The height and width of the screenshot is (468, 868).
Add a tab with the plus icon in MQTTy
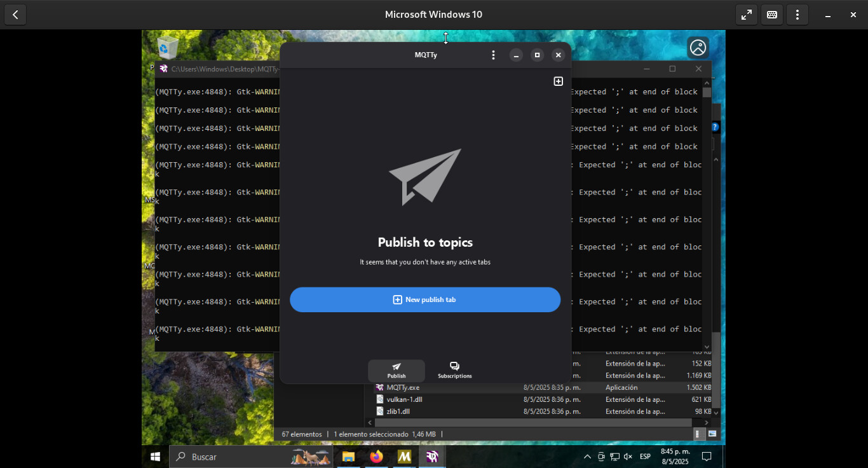click(558, 81)
